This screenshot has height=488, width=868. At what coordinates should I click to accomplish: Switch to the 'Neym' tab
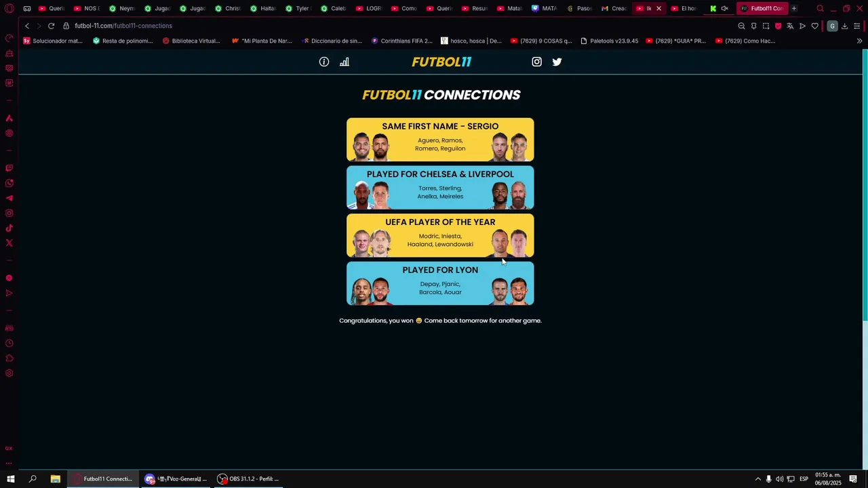coord(121,9)
